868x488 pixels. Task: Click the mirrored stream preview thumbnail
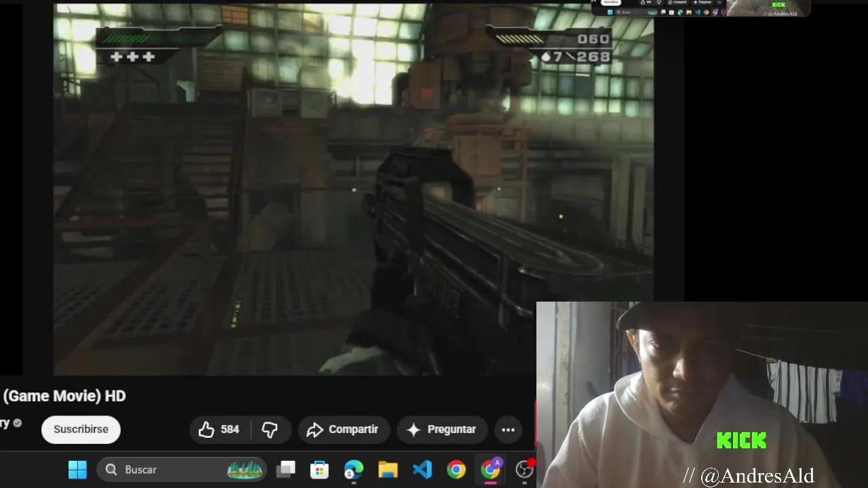[x=701, y=8]
